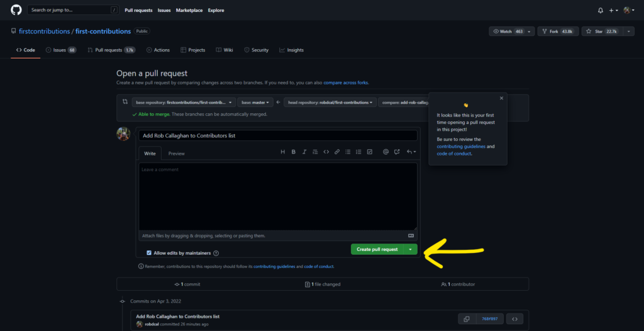644x331 pixels.
Task: Select the Write tab
Action: tap(150, 154)
